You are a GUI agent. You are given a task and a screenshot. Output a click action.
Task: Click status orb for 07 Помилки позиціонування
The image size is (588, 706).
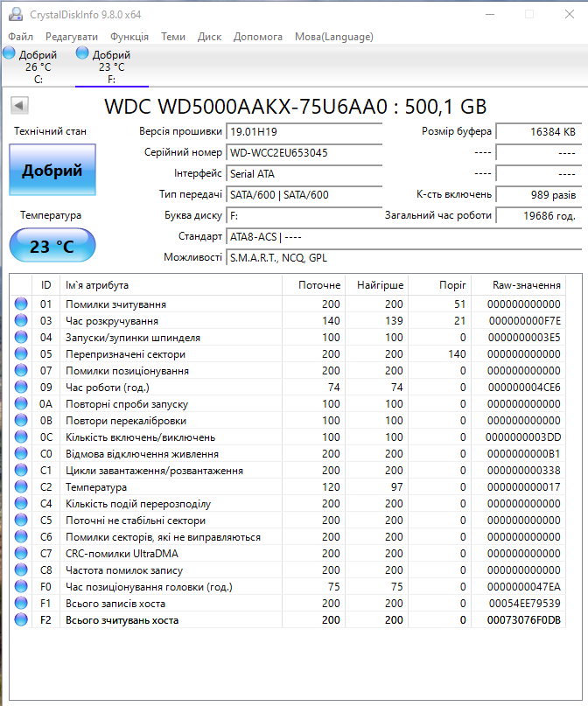[x=21, y=371]
